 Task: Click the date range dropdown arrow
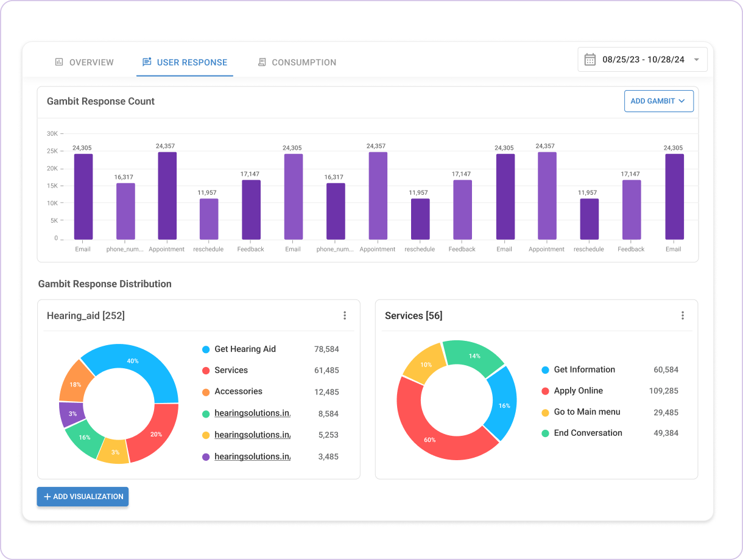(696, 60)
